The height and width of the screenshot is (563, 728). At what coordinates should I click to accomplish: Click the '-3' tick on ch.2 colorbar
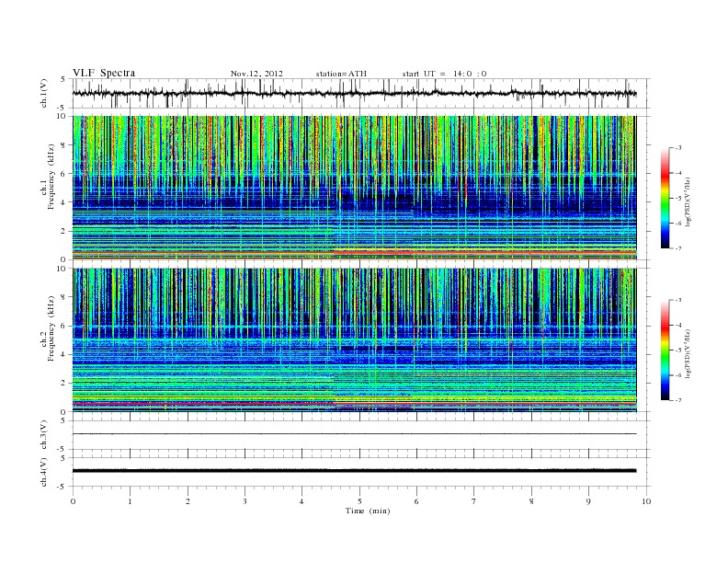coord(678,300)
